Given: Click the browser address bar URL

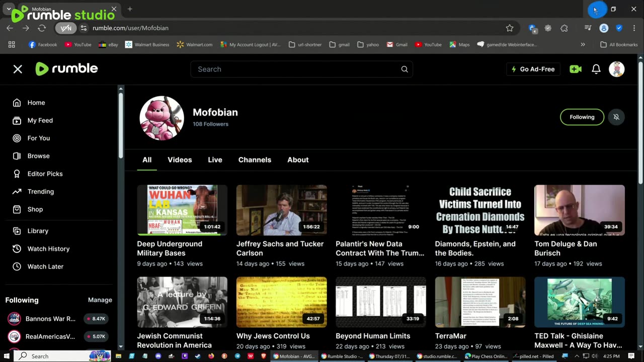Looking at the screenshot, I should coord(130,28).
